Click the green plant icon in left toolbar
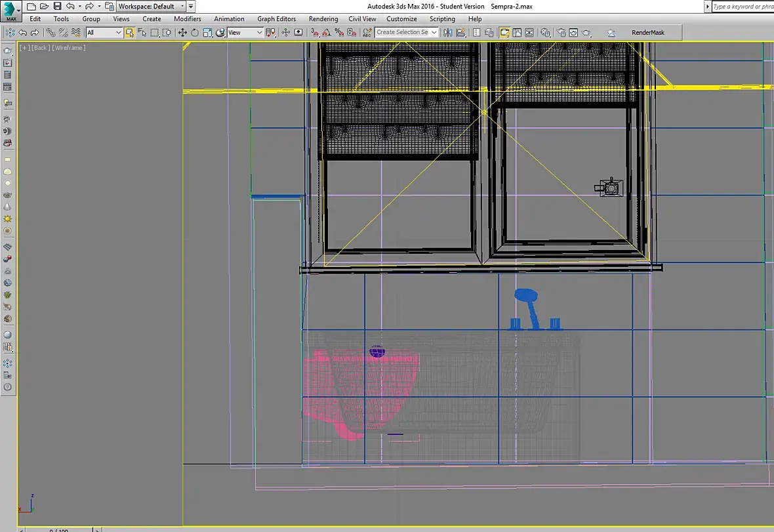The width and height of the screenshot is (774, 532). pyautogui.click(x=7, y=295)
